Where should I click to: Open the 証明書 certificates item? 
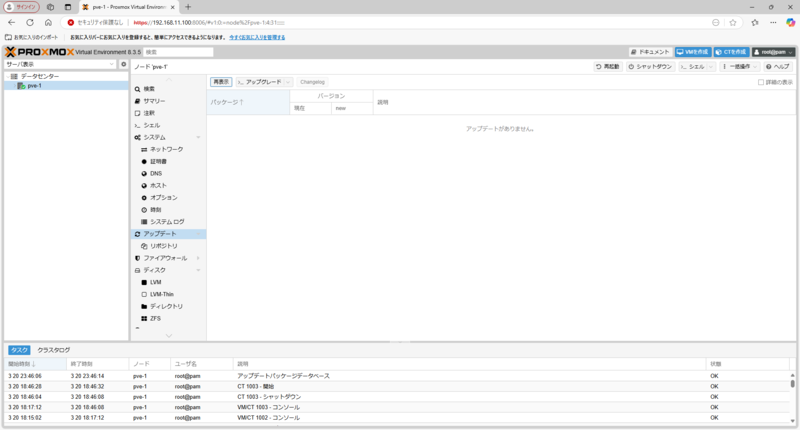click(x=168, y=161)
